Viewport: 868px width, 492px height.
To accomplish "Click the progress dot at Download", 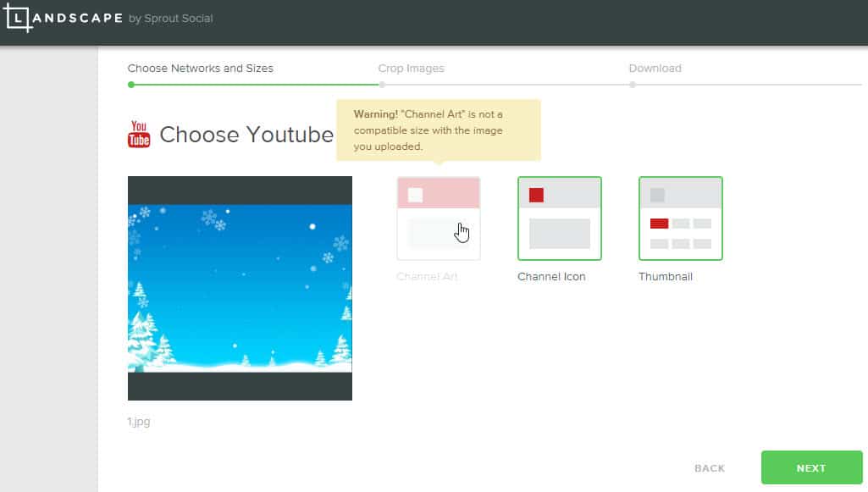I will click(633, 85).
